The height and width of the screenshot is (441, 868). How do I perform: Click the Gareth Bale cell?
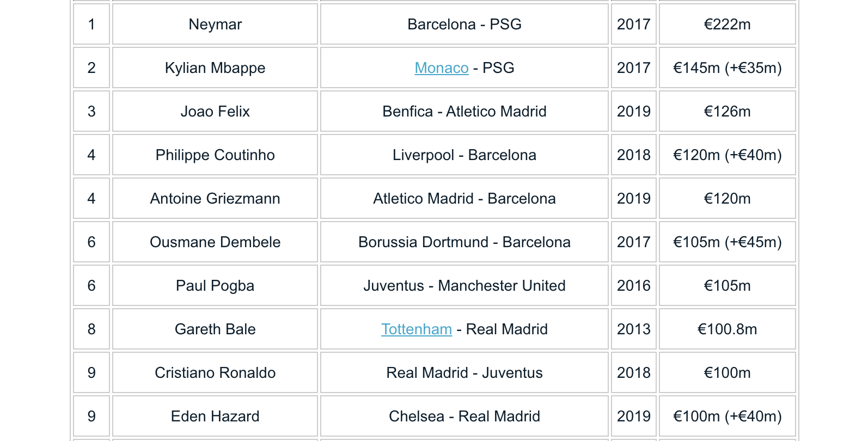click(x=215, y=329)
